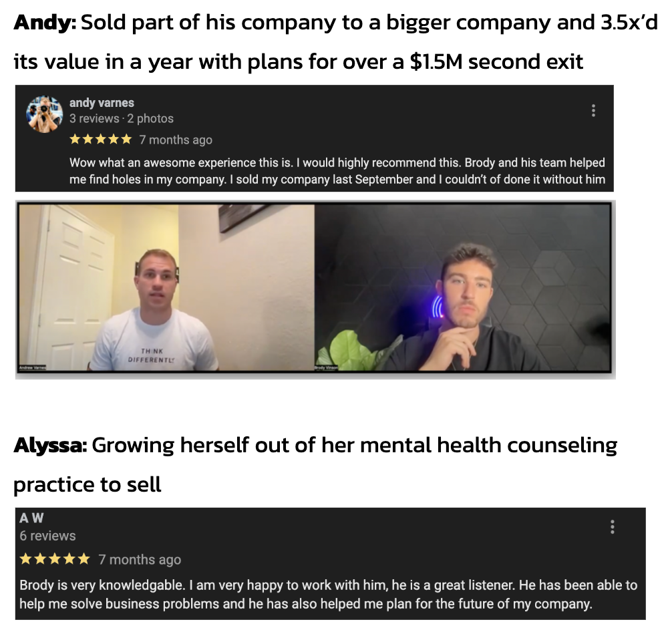Screen dimensions: 664x644
Task: Click Andy's video call panel
Action: [167, 288]
